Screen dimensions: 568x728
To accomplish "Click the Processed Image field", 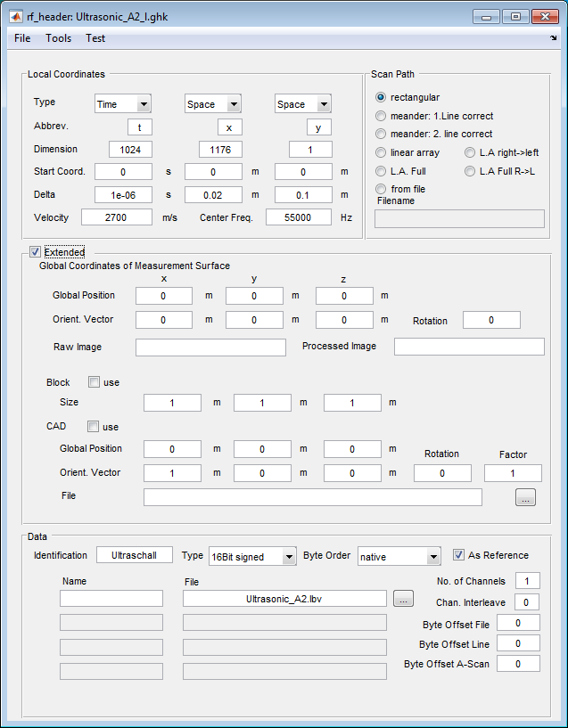I will (469, 347).
